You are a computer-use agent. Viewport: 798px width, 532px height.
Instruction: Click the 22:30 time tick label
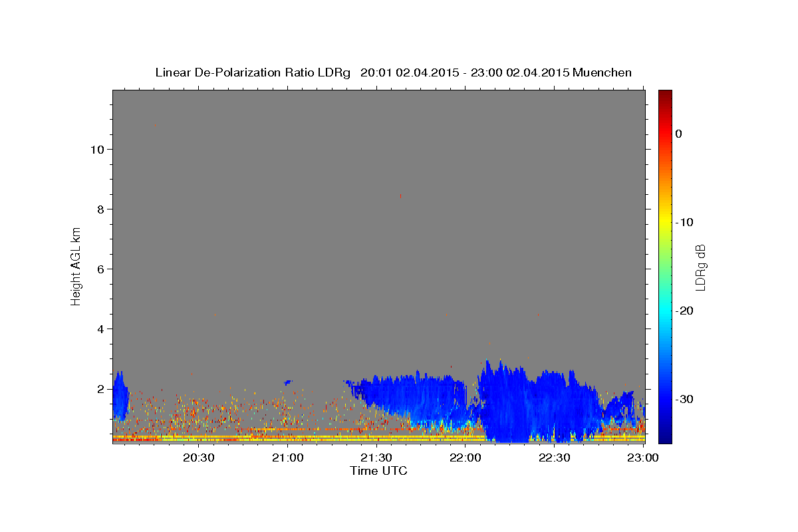554,458
